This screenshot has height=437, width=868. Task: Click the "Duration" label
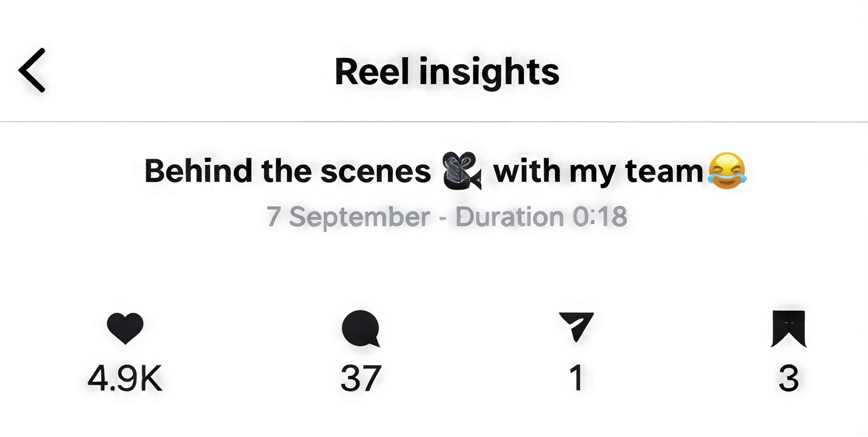(x=510, y=217)
